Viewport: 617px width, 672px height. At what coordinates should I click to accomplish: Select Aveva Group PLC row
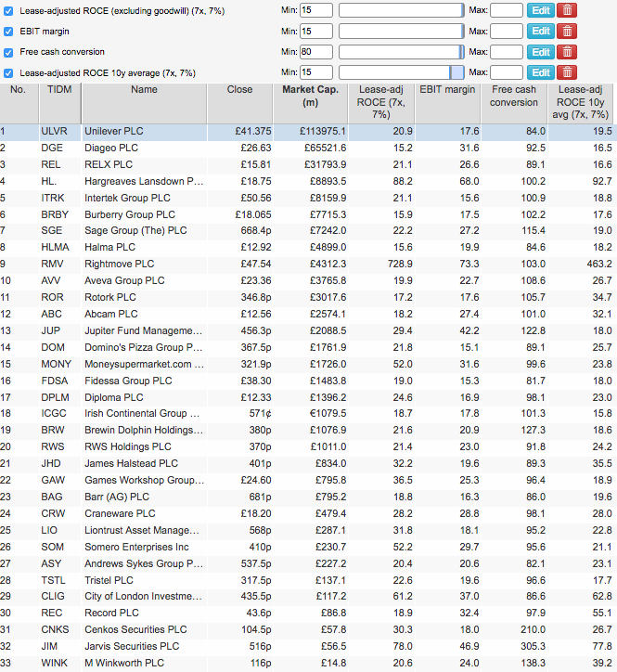click(x=308, y=280)
